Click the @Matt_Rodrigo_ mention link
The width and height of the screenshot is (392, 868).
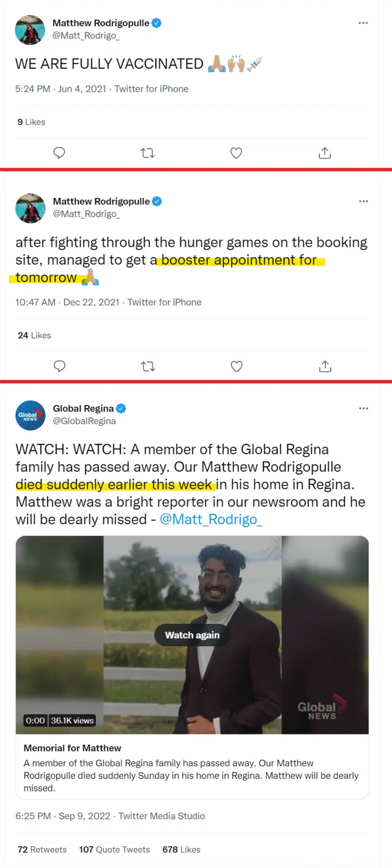(x=211, y=519)
